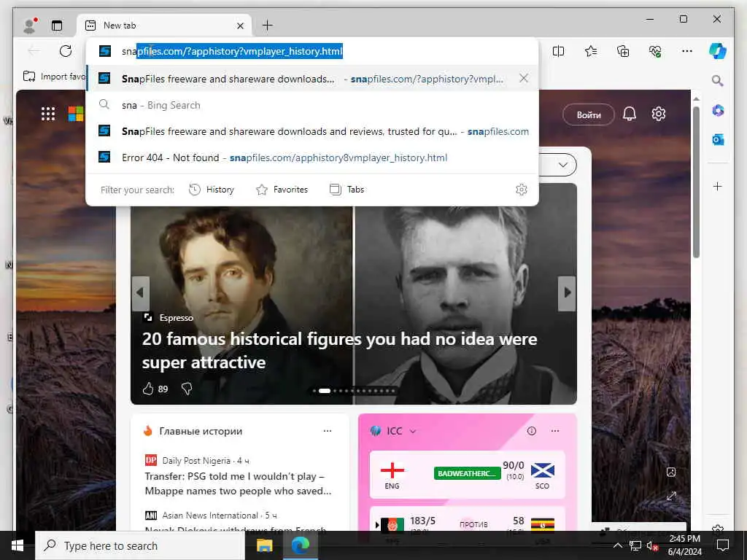Open File Explorer from taskbar
Viewport: 747px width, 560px height.
[x=264, y=545]
